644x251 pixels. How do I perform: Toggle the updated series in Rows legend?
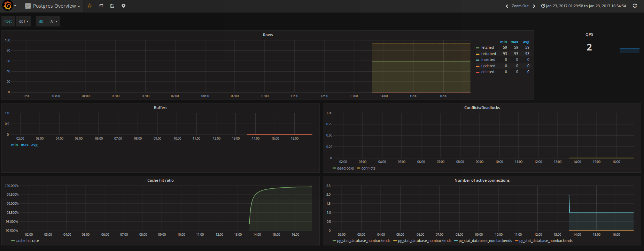click(488, 66)
